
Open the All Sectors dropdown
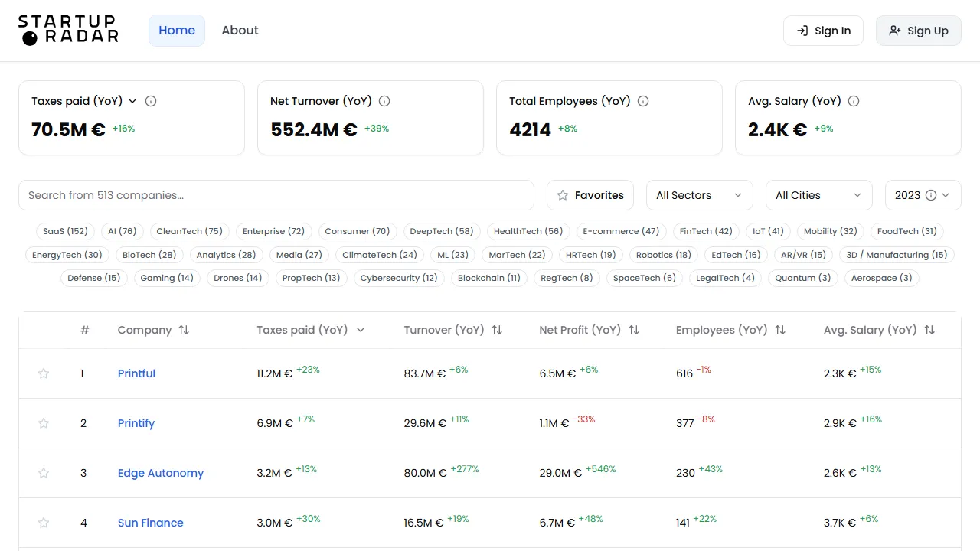pos(698,195)
